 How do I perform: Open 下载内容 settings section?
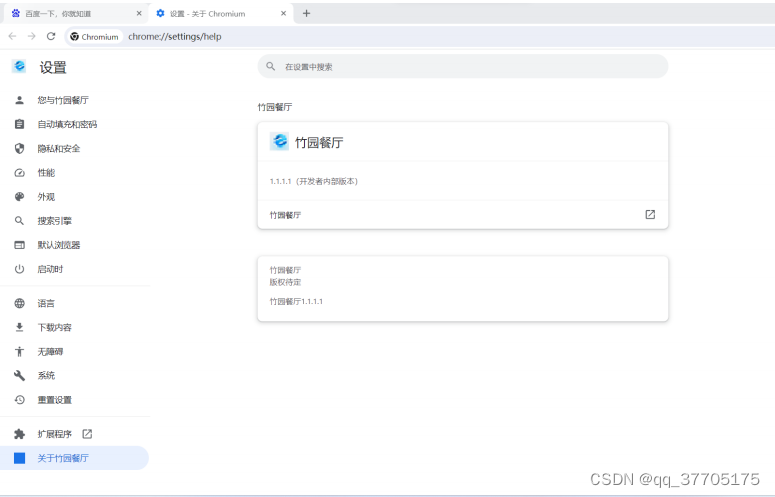click(x=74, y=328)
